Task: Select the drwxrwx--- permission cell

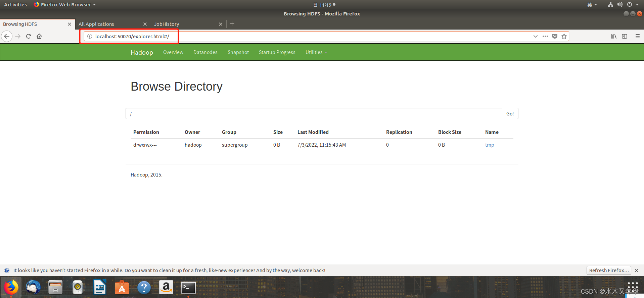Action: (145, 145)
